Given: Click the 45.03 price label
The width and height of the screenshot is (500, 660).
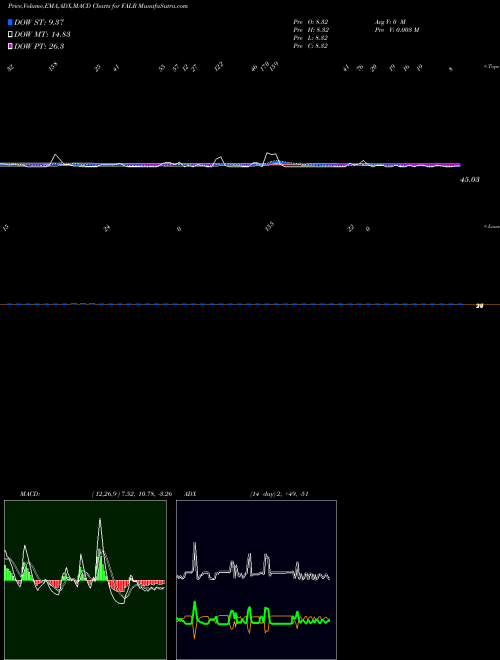Looking at the screenshot, I should 470,180.
